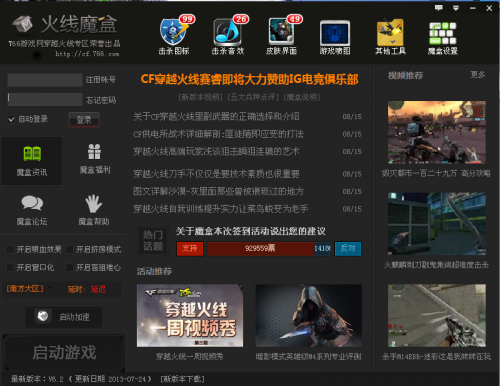Click the 登录 login button
The height and width of the screenshot is (386, 500).
pyautogui.click(x=84, y=120)
